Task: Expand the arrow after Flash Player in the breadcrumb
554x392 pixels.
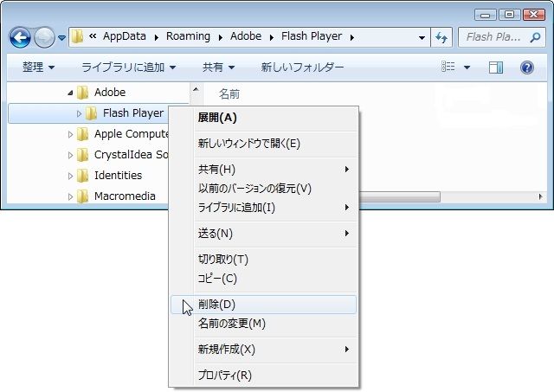Action: pos(352,37)
